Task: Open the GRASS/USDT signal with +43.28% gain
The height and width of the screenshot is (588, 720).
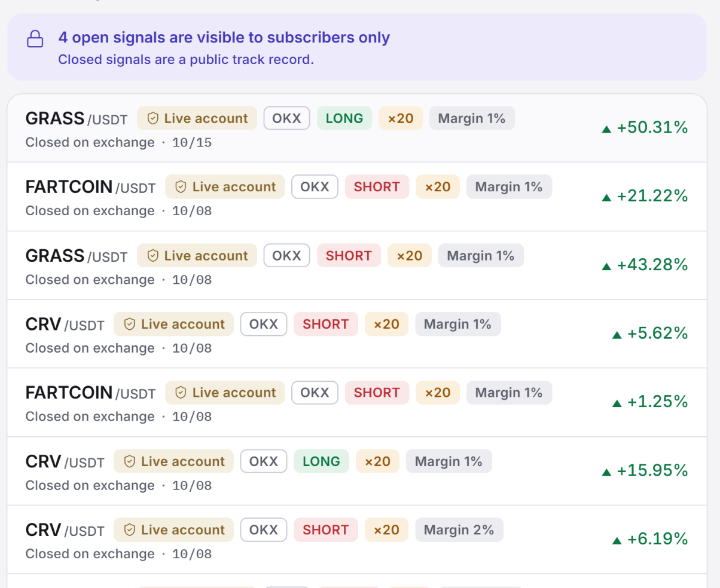Action: pos(357,265)
